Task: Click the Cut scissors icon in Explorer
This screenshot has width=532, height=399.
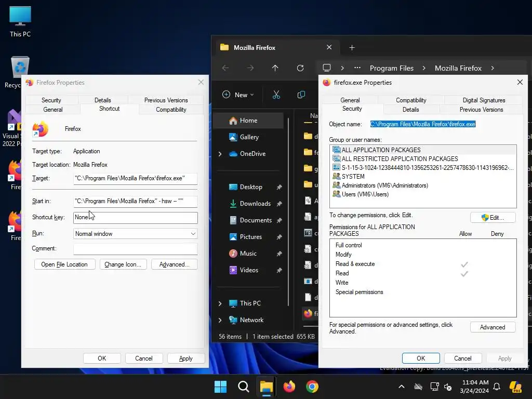Action: click(x=276, y=95)
